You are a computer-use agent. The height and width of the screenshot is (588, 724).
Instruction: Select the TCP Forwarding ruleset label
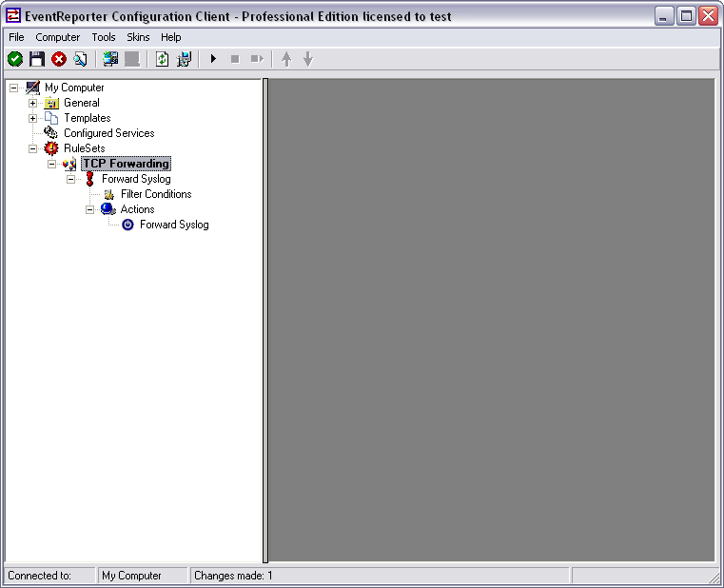pos(126,164)
